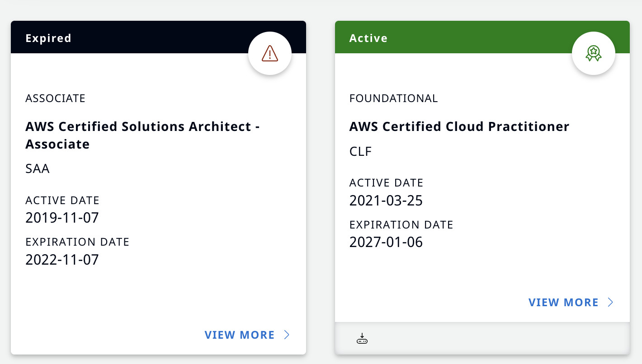Click the 2019-11-07 active date

coord(62,218)
